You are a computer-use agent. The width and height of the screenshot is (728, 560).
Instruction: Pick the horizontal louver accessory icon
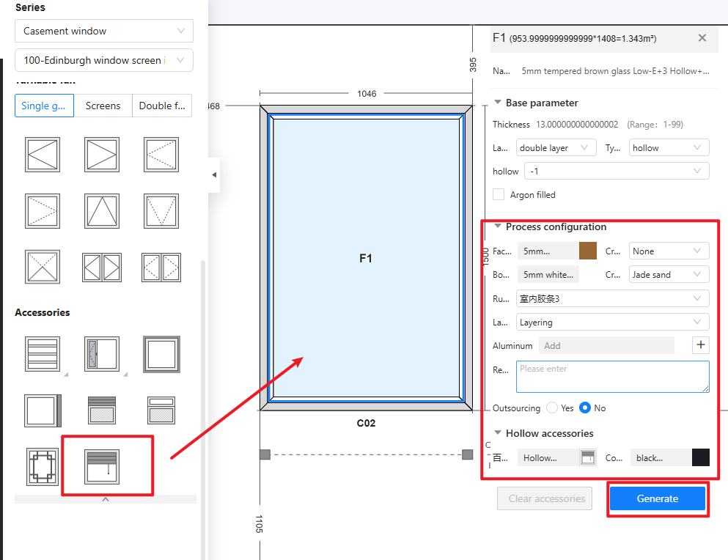tap(43, 354)
